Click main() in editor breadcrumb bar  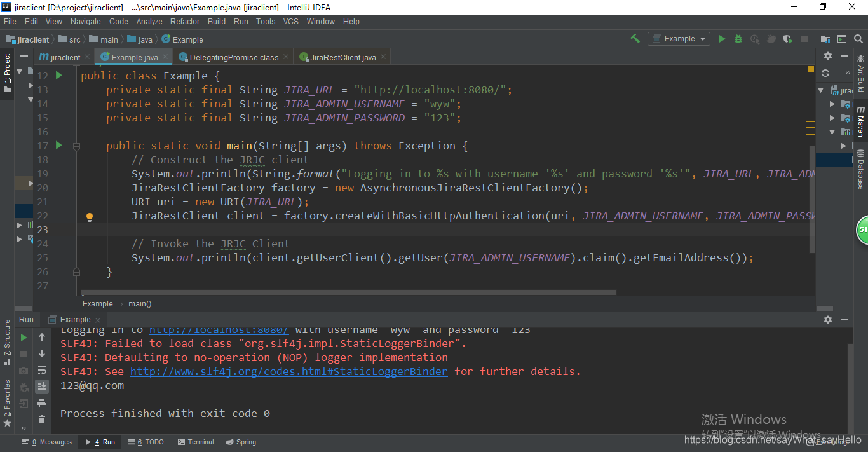pyautogui.click(x=140, y=303)
